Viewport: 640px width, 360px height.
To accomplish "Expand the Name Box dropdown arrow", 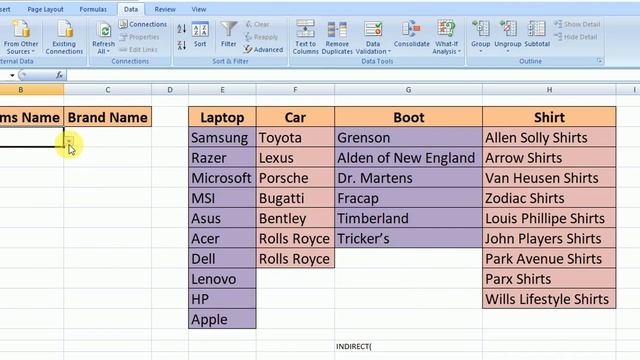I will (x=12, y=75).
